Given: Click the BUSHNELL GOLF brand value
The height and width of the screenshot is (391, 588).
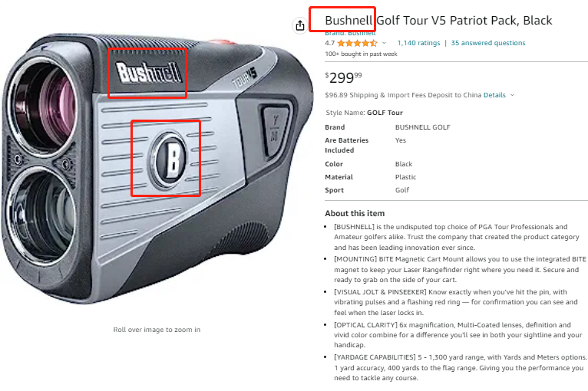Looking at the screenshot, I should [x=423, y=127].
